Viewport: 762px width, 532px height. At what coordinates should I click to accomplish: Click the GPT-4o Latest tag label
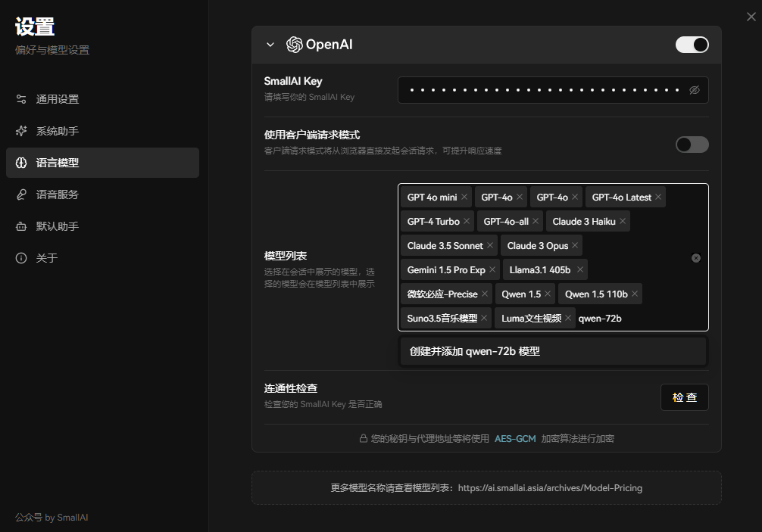tap(622, 197)
